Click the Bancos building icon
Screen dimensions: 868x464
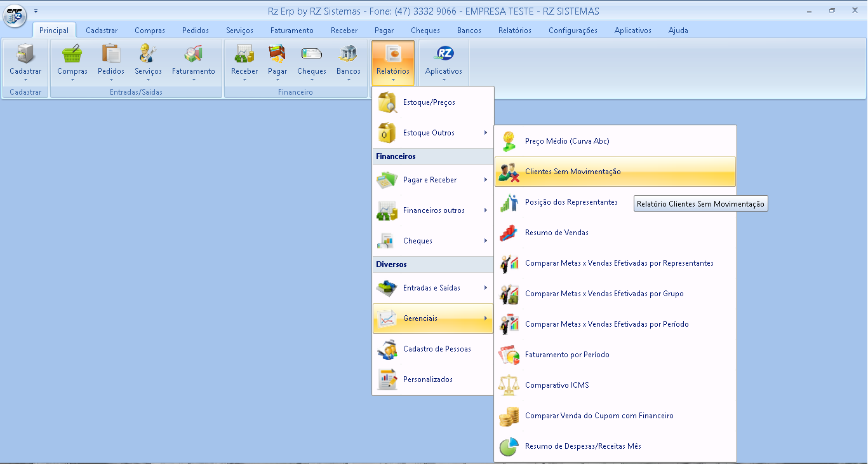pos(349,54)
